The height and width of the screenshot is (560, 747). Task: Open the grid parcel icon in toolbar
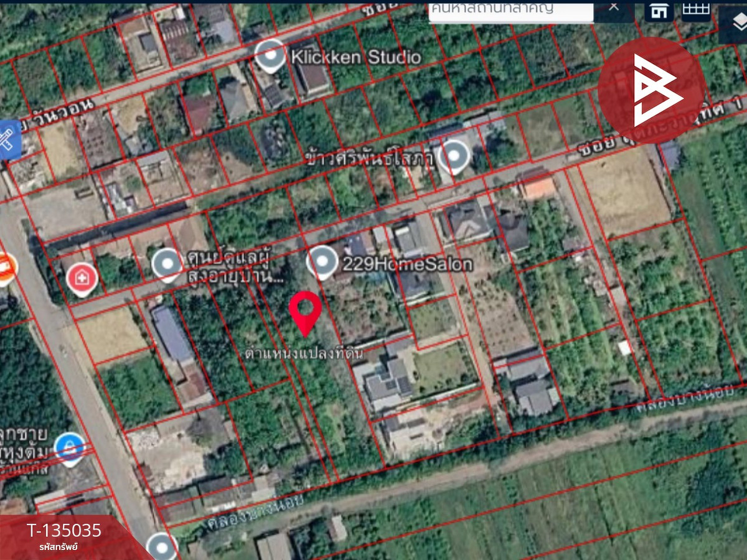click(x=695, y=9)
